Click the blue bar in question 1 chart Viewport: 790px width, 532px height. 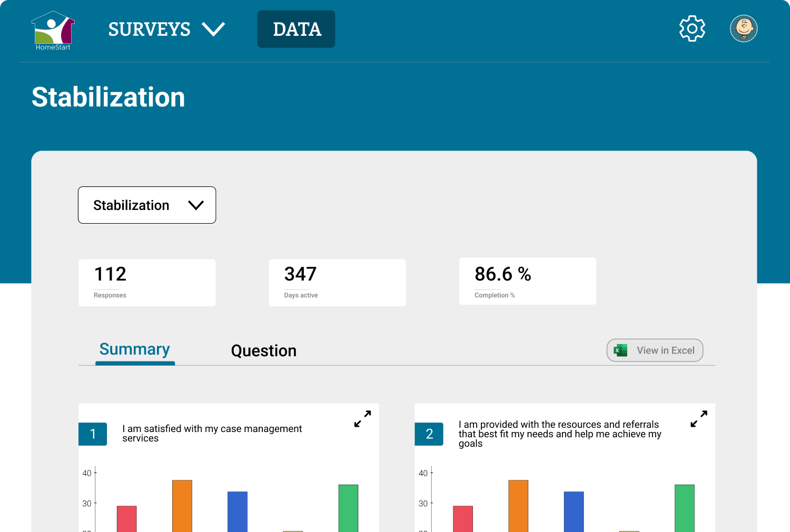pos(238,511)
